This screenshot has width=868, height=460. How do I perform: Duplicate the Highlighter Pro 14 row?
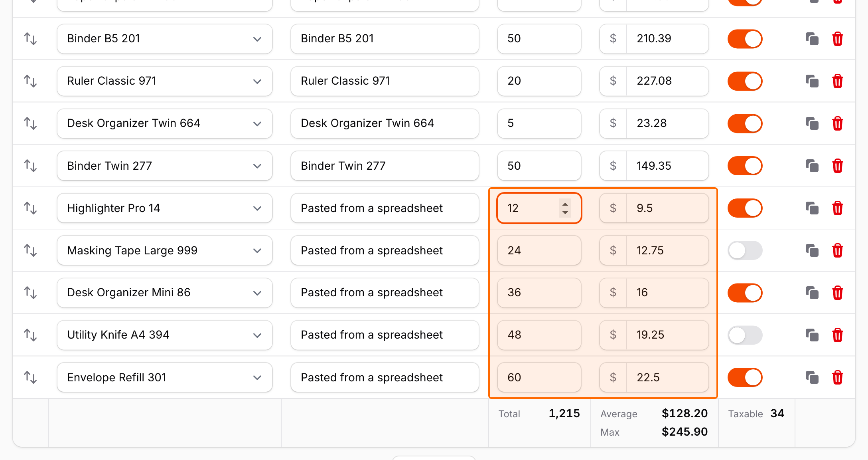pyautogui.click(x=812, y=208)
